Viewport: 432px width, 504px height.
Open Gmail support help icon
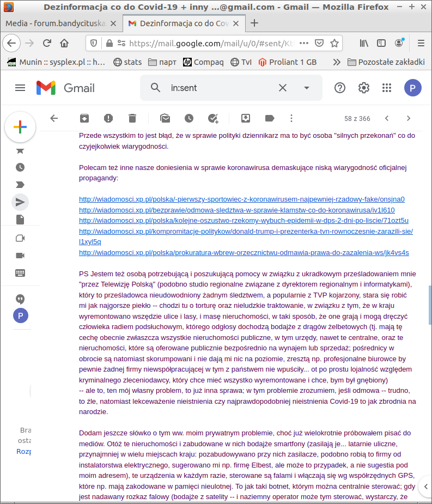pos(340,88)
